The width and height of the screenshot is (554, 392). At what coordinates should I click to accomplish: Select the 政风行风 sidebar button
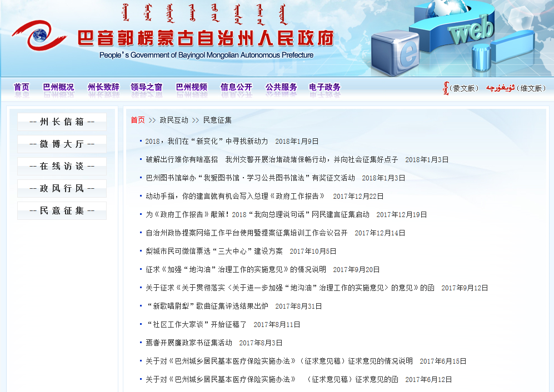[62, 189]
